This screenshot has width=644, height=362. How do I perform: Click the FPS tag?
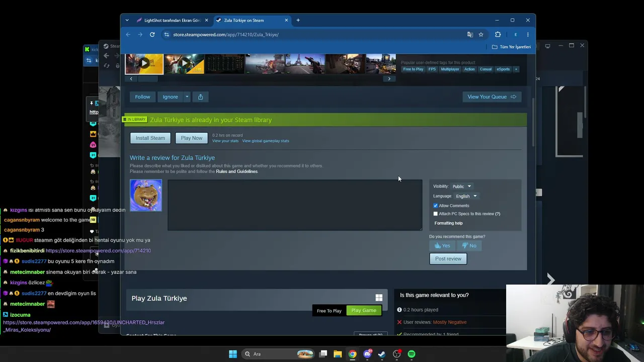pos(432,69)
